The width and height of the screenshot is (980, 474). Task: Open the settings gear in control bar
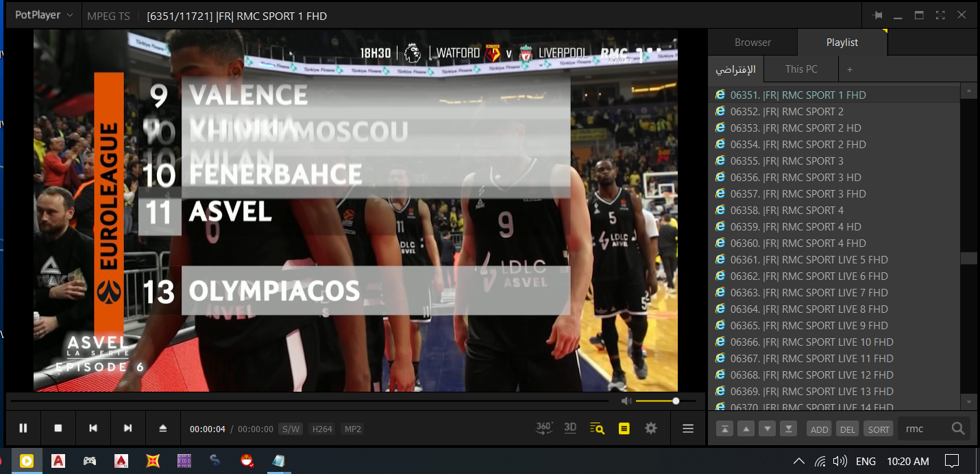coord(651,428)
